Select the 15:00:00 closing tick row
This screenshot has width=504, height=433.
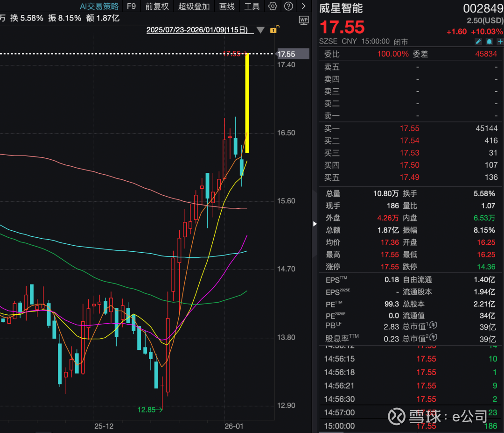(411, 426)
